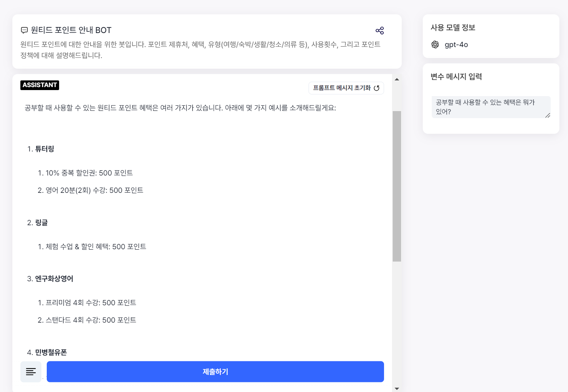
Task: Reset with the 프롬프트 메시지 초기화 button
Action: [x=346, y=88]
